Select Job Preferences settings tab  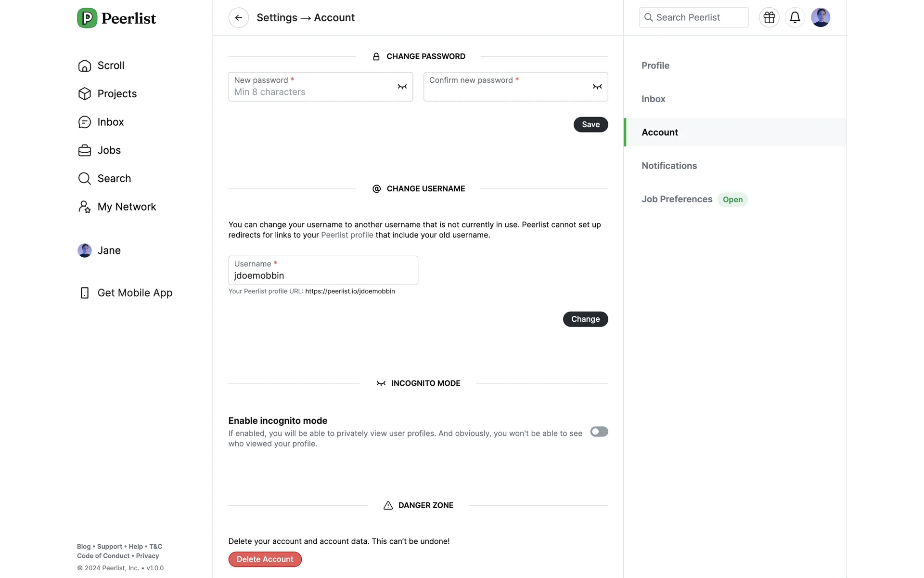tap(677, 199)
